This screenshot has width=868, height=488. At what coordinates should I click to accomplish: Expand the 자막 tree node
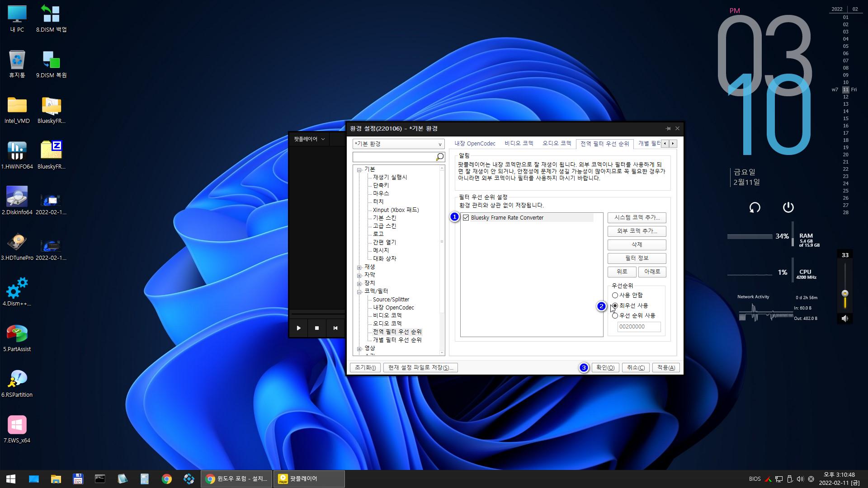(x=359, y=276)
